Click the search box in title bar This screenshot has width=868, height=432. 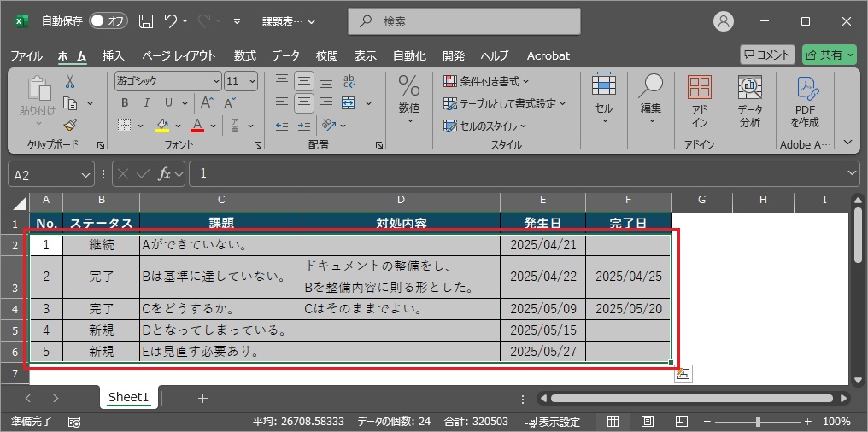click(x=465, y=20)
